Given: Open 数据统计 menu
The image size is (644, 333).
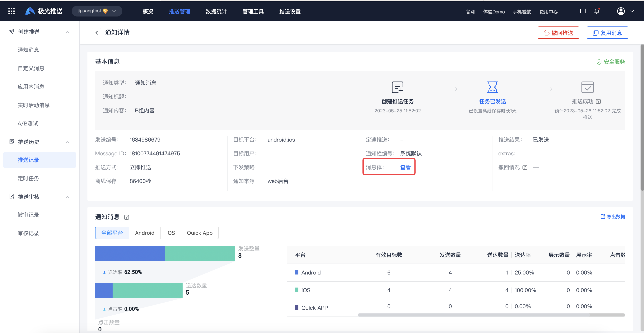Looking at the screenshot, I should tap(216, 12).
